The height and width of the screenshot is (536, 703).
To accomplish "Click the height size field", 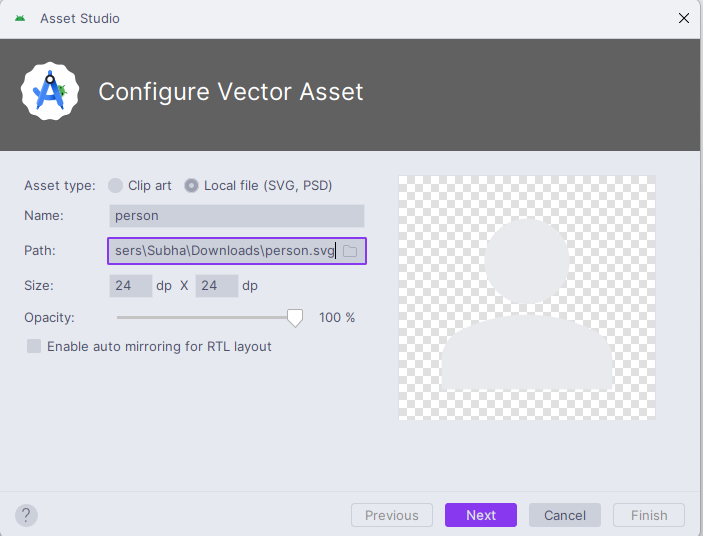I will (x=216, y=286).
